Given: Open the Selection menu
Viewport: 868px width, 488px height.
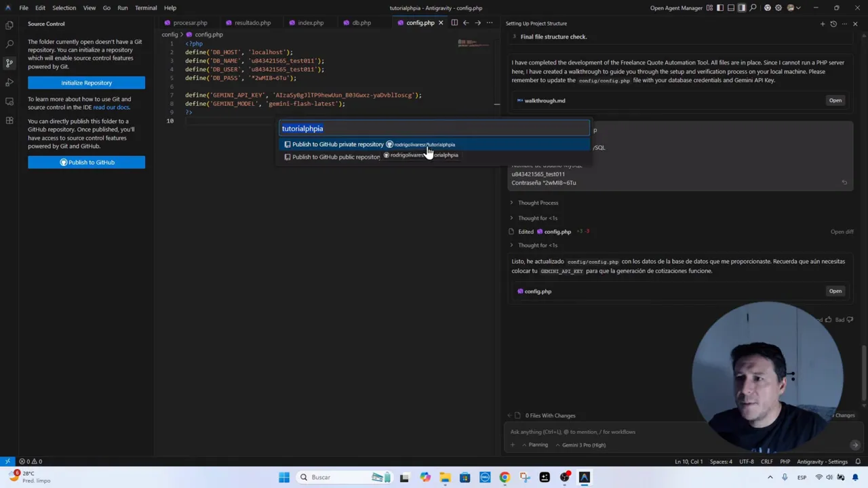Looking at the screenshot, I should [64, 7].
